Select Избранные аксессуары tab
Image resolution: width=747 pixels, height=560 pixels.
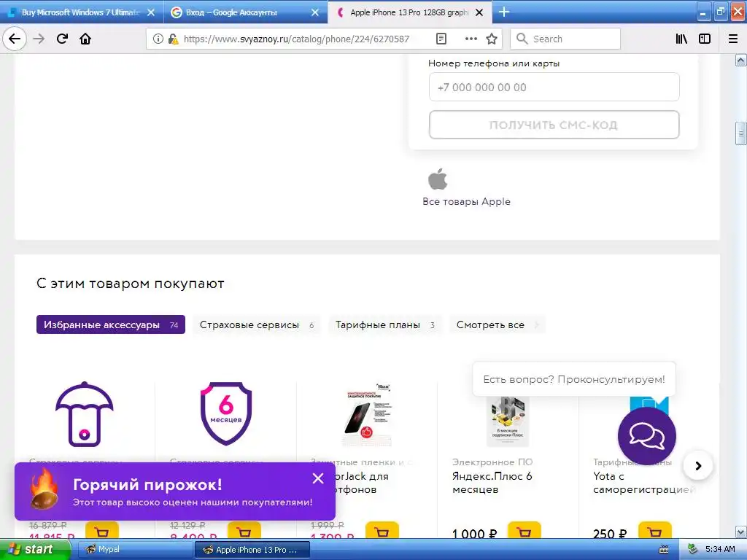click(111, 324)
